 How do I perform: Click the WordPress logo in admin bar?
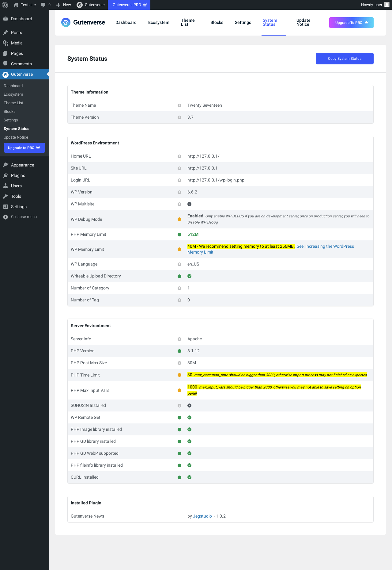pos(5,5)
